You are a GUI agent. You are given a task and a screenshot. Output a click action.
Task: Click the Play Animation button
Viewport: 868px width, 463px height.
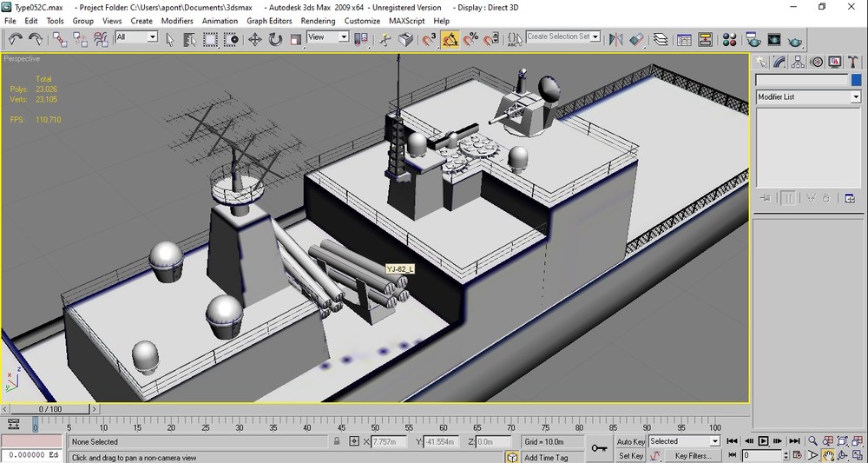click(x=763, y=441)
